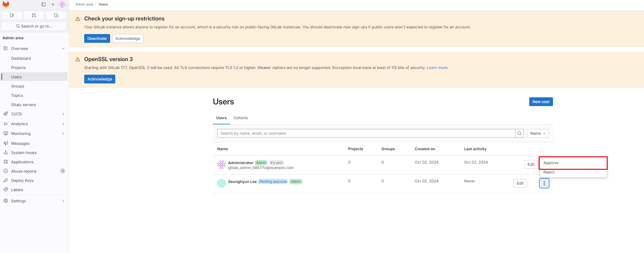Click the Abuse reports face icon
Screen dimensions: 644x253
click(6, 171)
